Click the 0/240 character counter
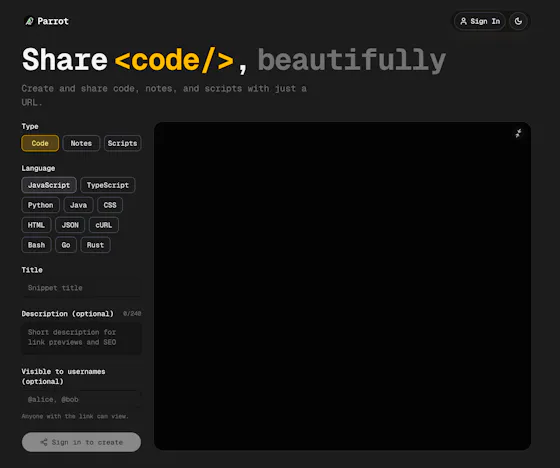 point(132,314)
